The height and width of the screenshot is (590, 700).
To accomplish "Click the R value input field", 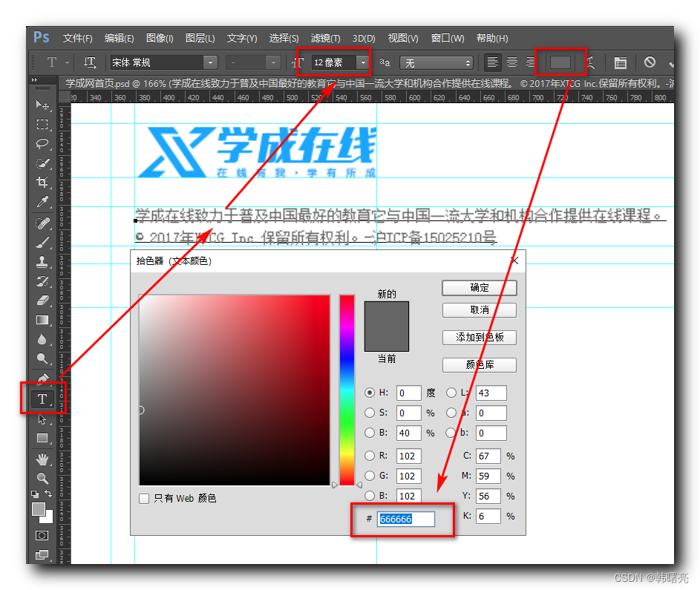I will click(x=408, y=456).
